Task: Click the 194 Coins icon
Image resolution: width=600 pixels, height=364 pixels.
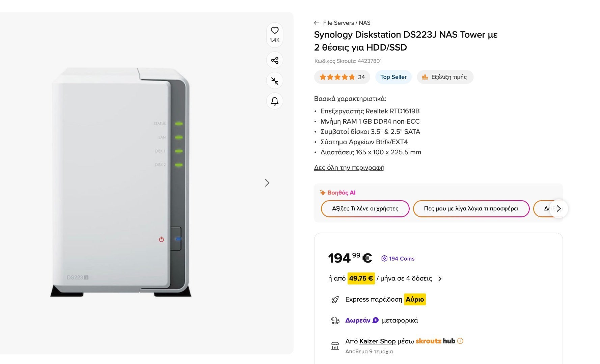Action: tap(384, 259)
